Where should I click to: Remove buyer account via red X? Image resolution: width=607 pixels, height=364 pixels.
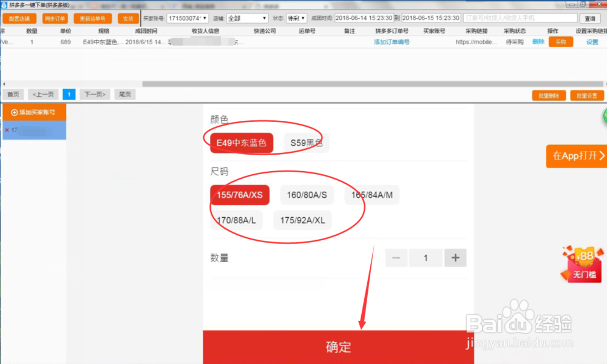coord(7,130)
